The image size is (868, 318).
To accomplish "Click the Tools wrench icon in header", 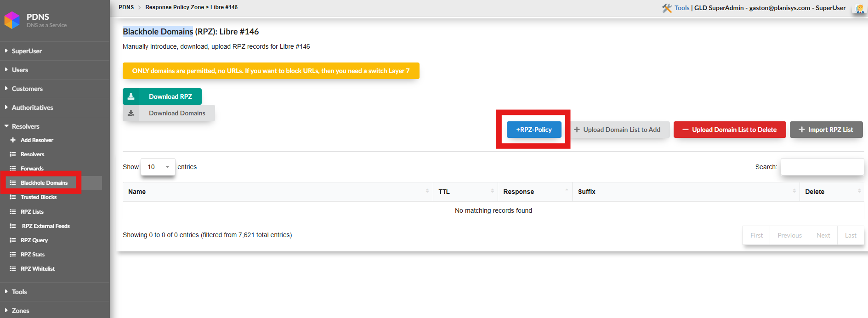I will pos(666,8).
